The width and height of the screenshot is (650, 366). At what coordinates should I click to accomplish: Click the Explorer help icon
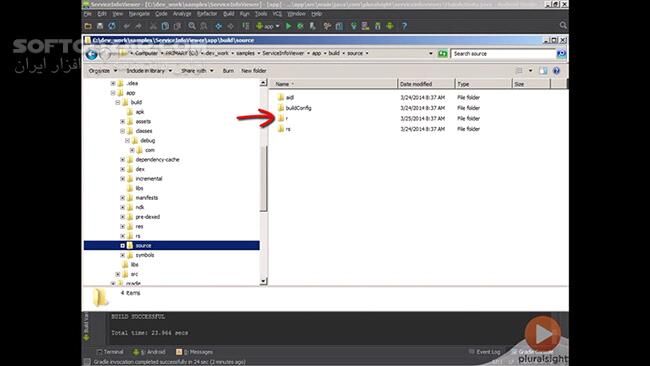coord(556,71)
